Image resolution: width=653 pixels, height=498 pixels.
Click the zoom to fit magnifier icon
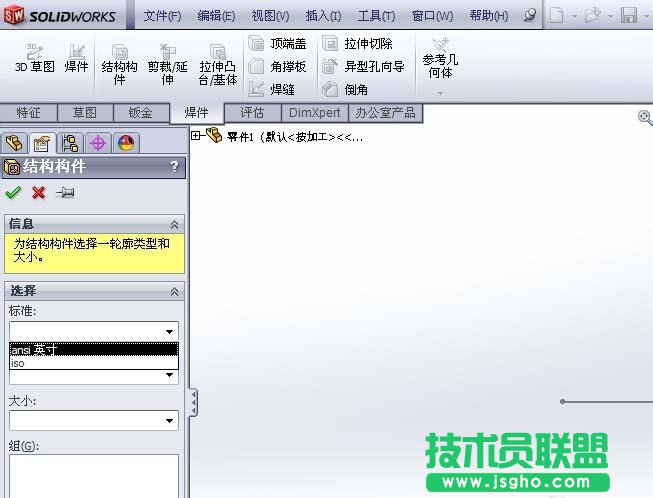click(x=645, y=117)
